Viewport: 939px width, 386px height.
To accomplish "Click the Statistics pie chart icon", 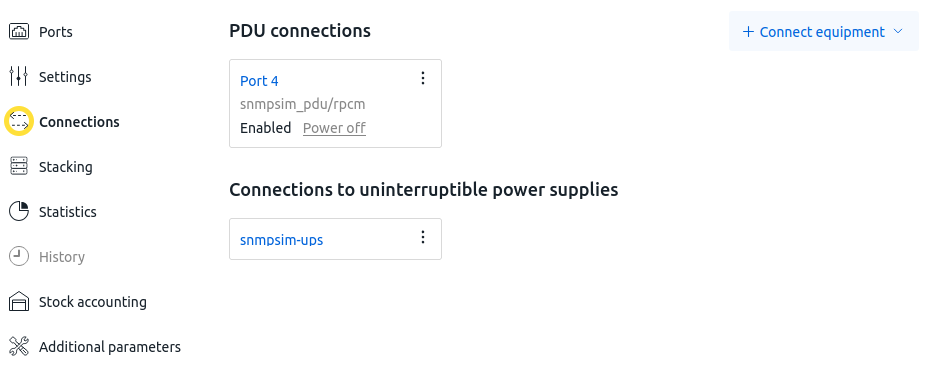I will tap(19, 211).
